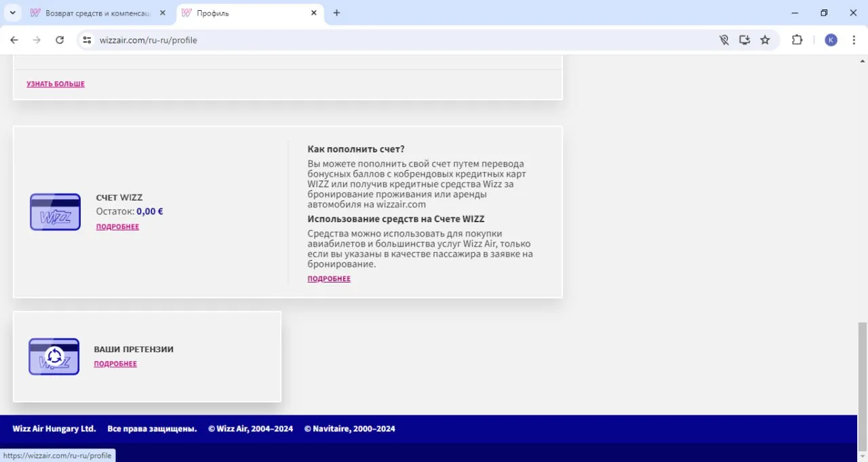
Task: Click the scrollbar down arrow
Action: pos(863,456)
